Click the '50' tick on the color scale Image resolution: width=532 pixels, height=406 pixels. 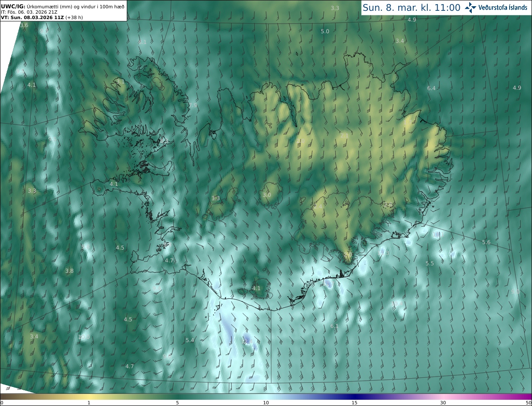click(528, 403)
